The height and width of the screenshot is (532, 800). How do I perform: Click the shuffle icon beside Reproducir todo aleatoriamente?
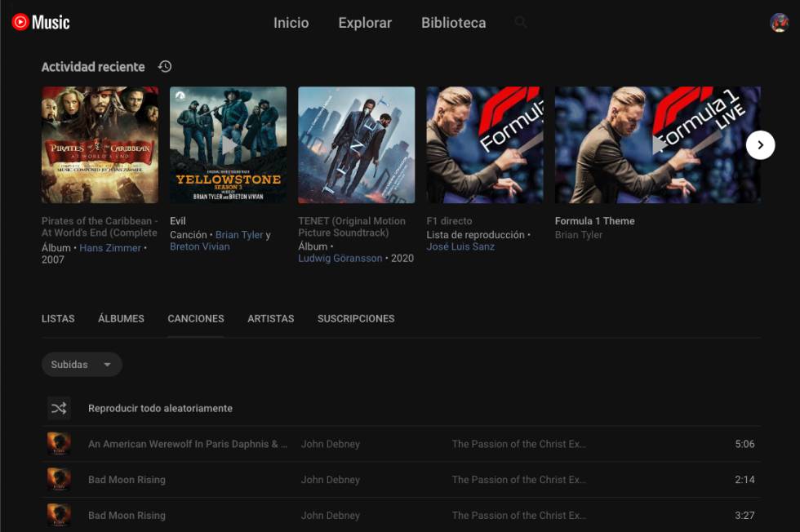59,408
